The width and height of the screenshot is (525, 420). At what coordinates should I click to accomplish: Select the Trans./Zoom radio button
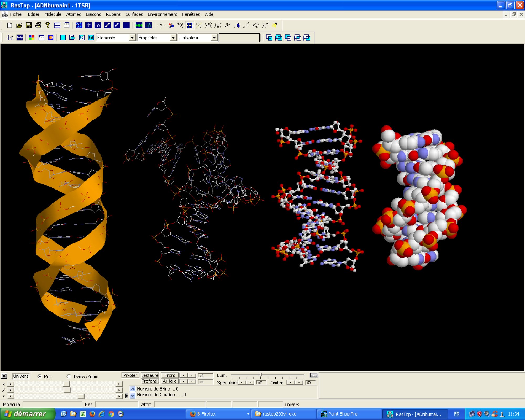coord(69,376)
